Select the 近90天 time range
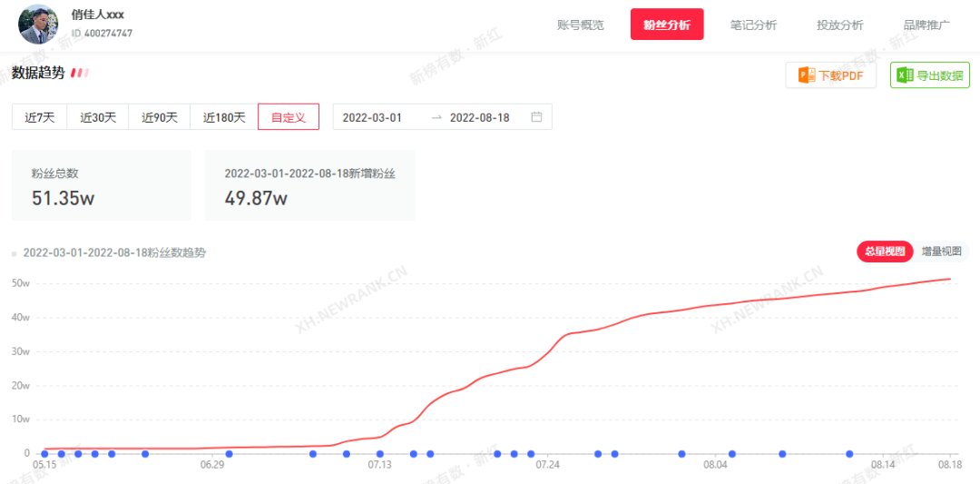Image resolution: width=980 pixels, height=484 pixels. coord(160,117)
